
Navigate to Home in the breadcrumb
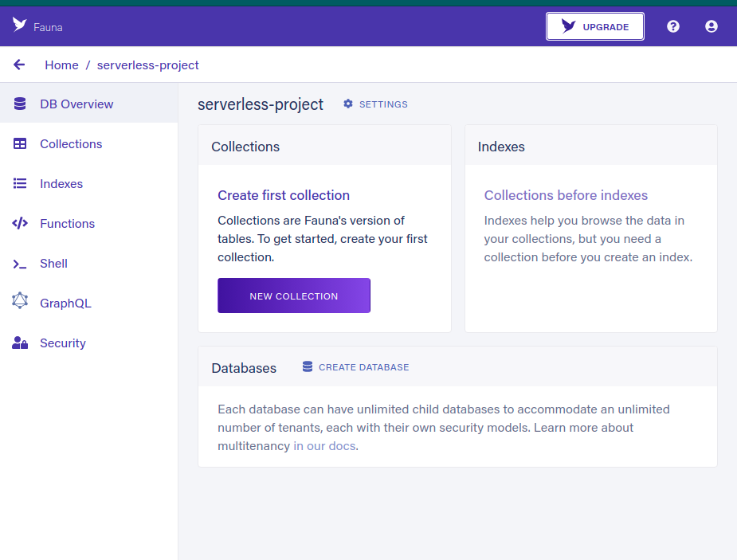click(x=61, y=65)
